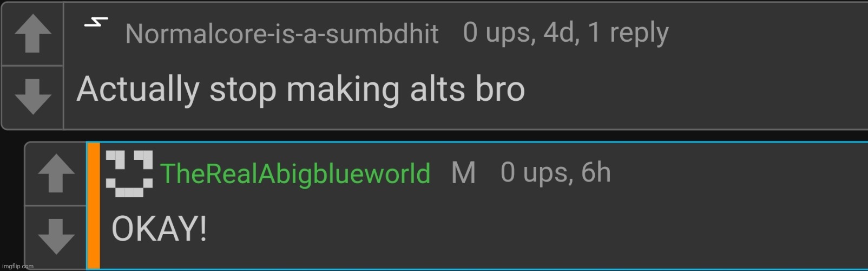Visit the Normalcore-is-a-sumbdhit profile link
Viewport: 868px width, 271px height.
pyautogui.click(x=281, y=34)
